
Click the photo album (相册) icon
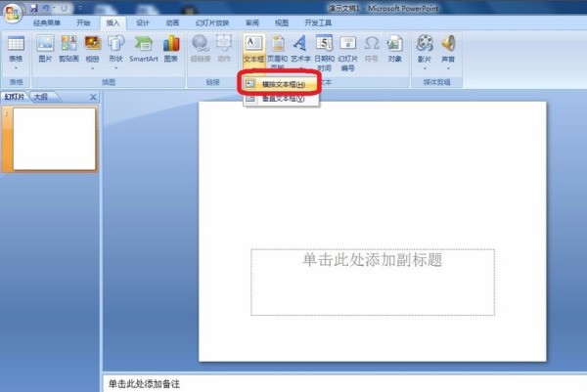[x=93, y=43]
